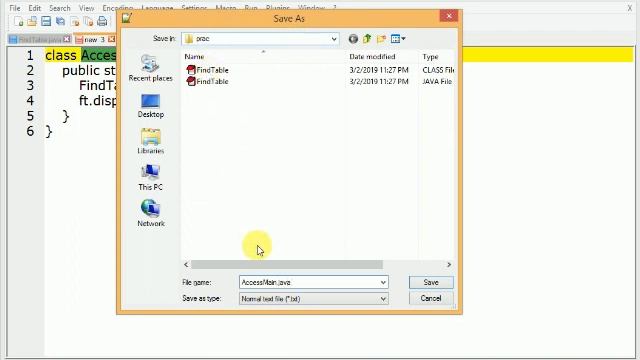Select Libraries in the places bar
The height and width of the screenshot is (360, 640).
point(151,141)
